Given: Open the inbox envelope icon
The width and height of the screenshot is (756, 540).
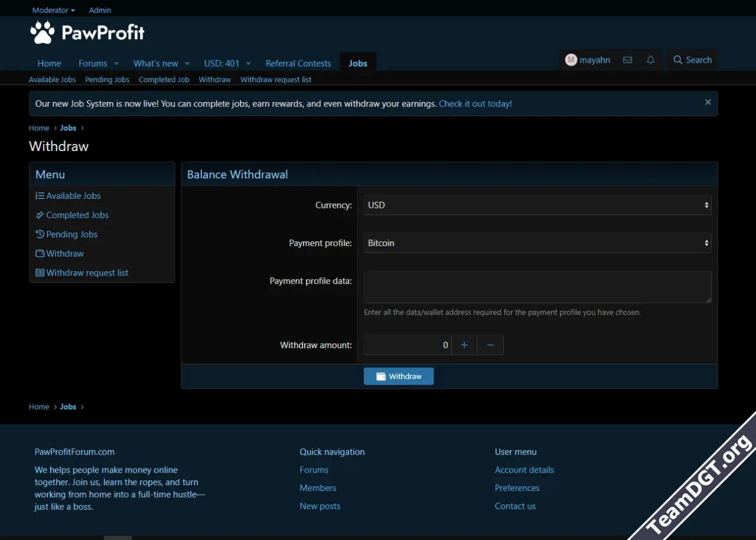Looking at the screenshot, I should 627,60.
